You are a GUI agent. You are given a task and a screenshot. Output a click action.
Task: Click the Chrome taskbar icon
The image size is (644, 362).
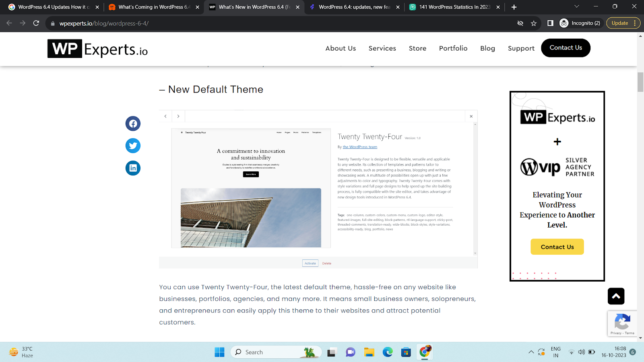(x=425, y=352)
